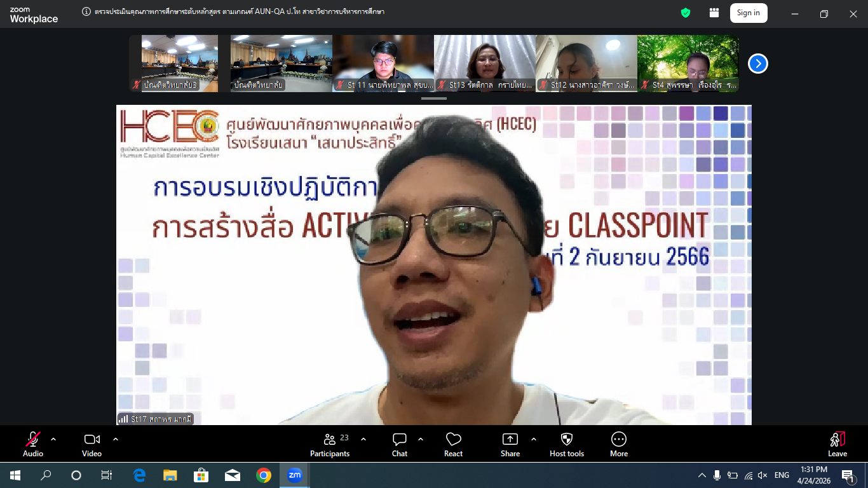
Task: Open the Participants panel
Action: (330, 444)
